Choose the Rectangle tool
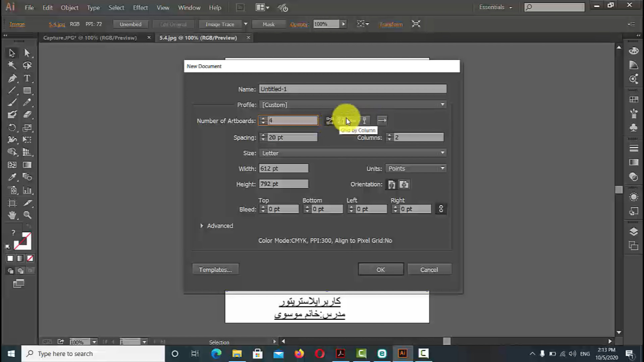Screen dimensions: 644x362 27,90
